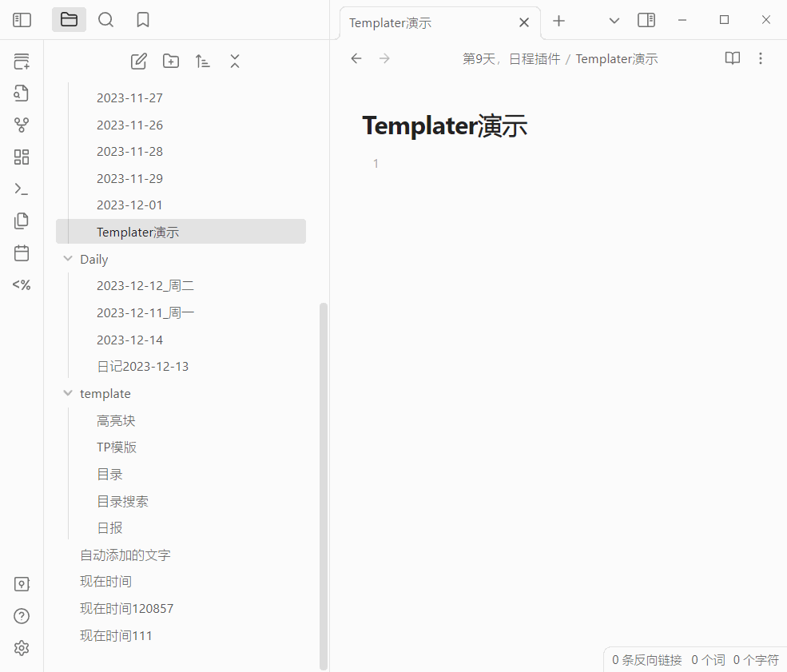Open the three-dot more options menu
787x672 pixels.
point(761,58)
